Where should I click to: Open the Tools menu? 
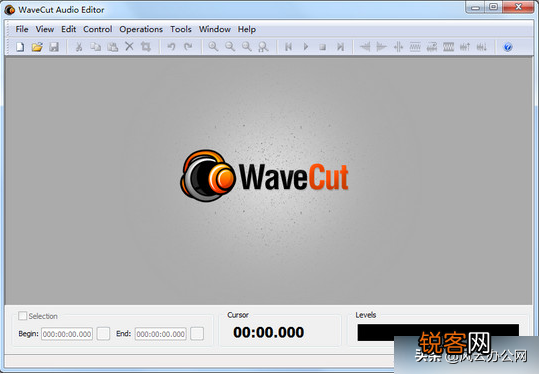point(181,29)
